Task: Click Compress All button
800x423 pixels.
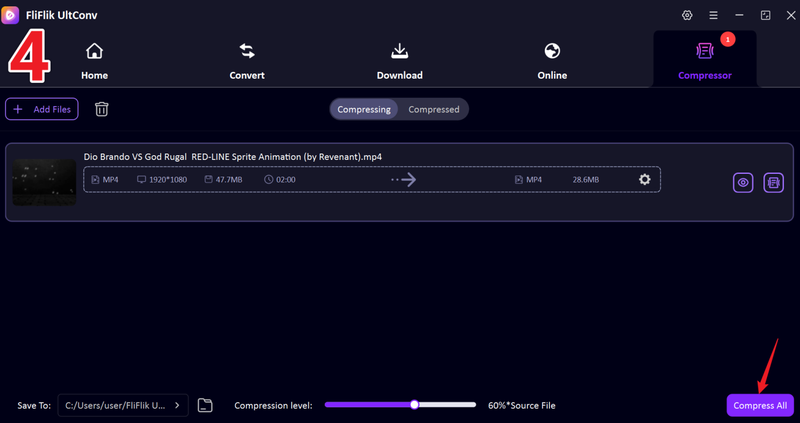Action: (x=760, y=405)
